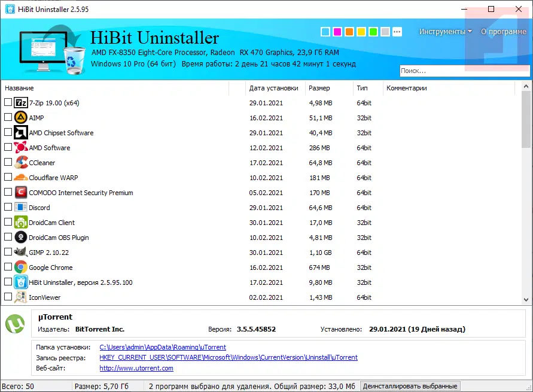Click the Всего: 50 status entry

pos(18,387)
